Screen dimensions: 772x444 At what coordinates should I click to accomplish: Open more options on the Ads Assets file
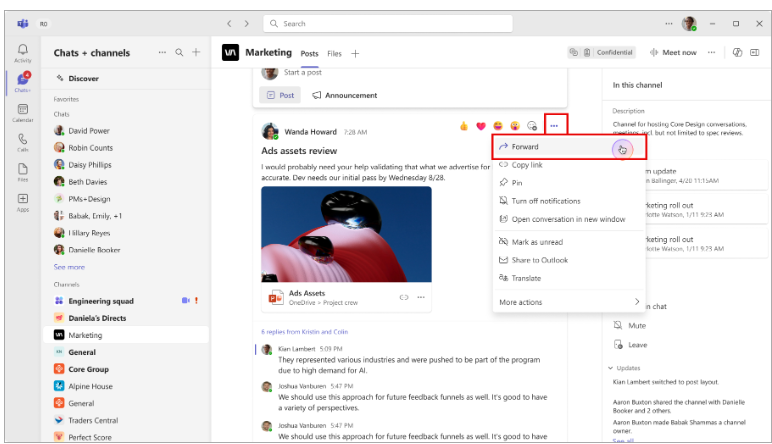(x=421, y=297)
